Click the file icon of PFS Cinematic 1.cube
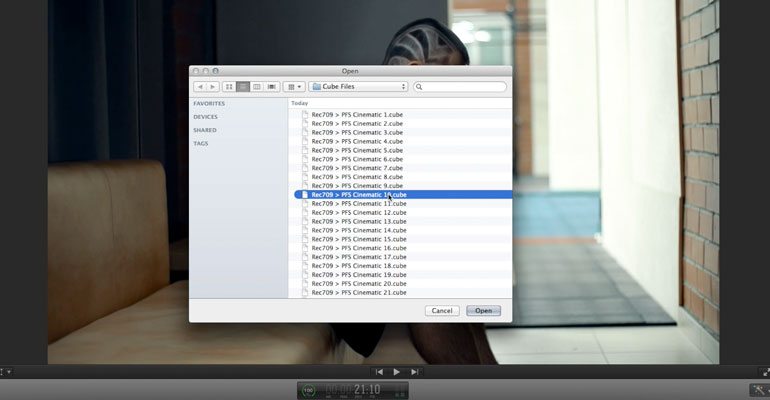This screenshot has height=400, width=770. (305, 114)
